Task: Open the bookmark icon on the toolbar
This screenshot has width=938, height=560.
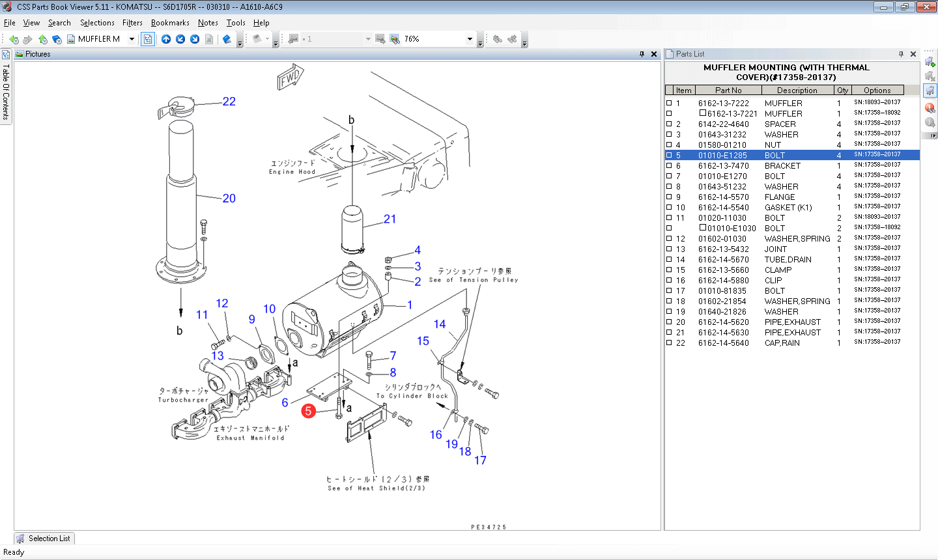Action: 55,39
